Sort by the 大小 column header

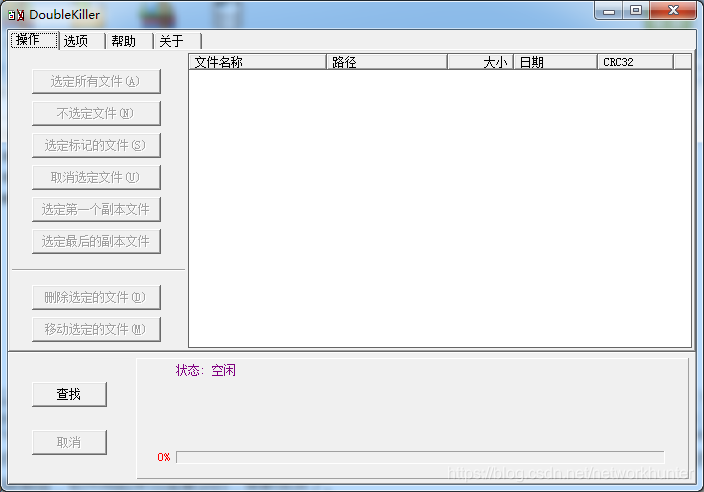(480, 62)
